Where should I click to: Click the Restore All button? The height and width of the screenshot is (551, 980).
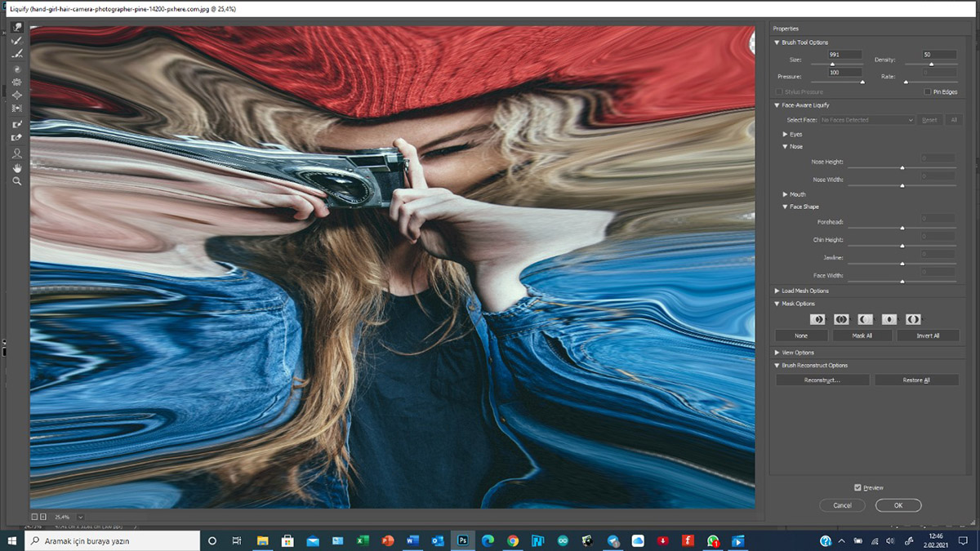click(x=915, y=380)
